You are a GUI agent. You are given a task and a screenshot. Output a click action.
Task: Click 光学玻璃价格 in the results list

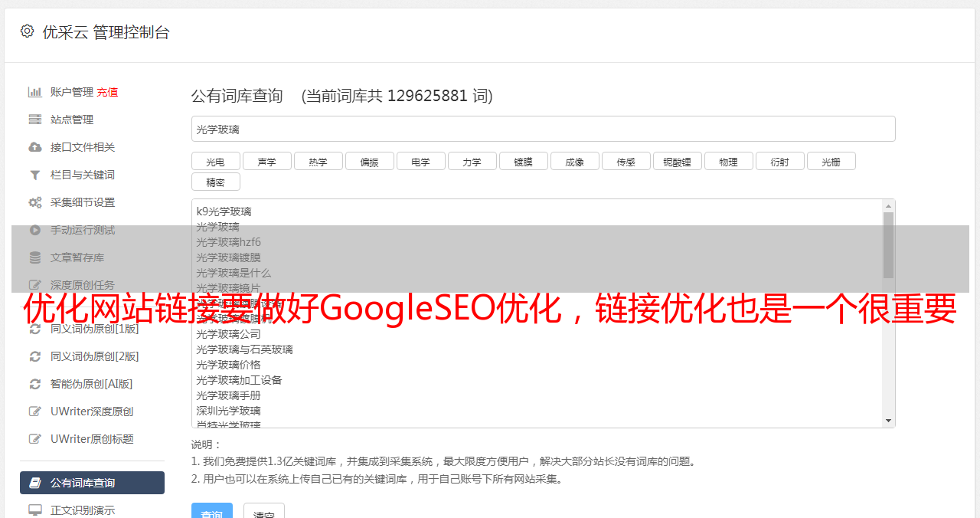(228, 365)
